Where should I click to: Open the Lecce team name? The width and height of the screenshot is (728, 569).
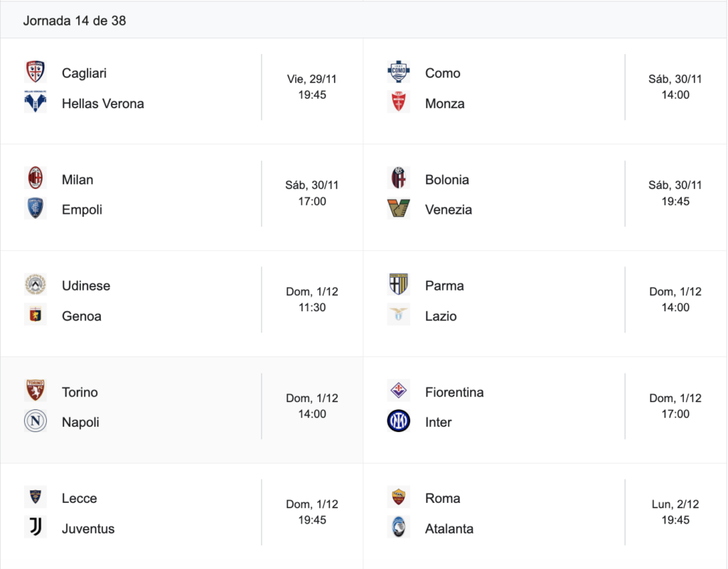point(80,499)
